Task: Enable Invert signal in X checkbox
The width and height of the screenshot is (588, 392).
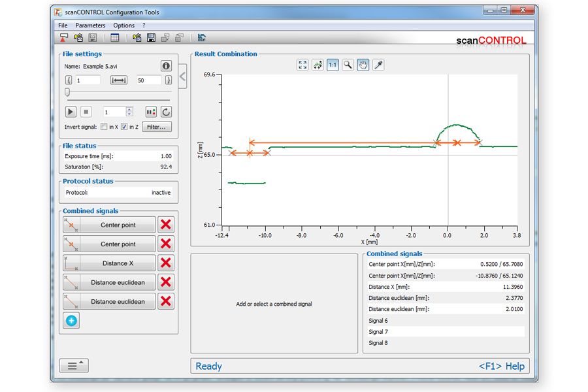Action: (104, 127)
